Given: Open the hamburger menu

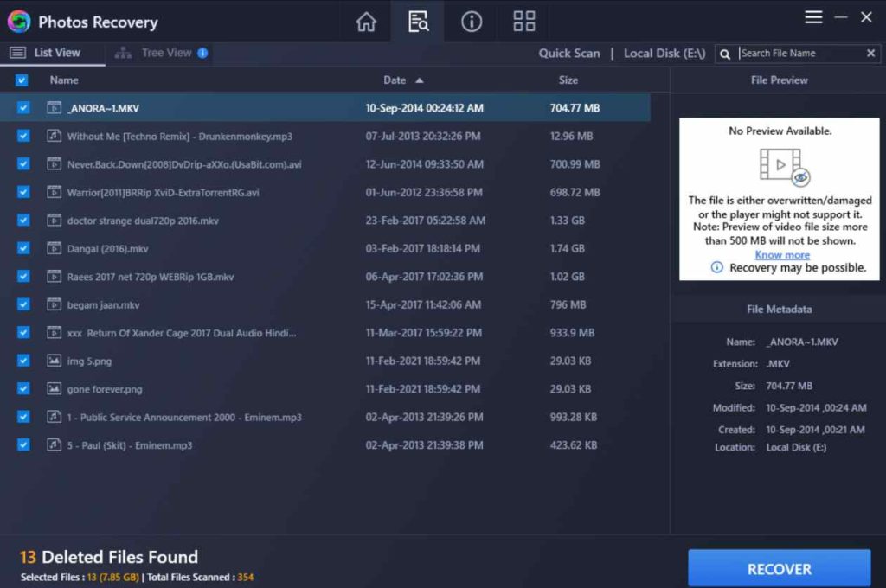Looking at the screenshot, I should pyautogui.click(x=813, y=17).
